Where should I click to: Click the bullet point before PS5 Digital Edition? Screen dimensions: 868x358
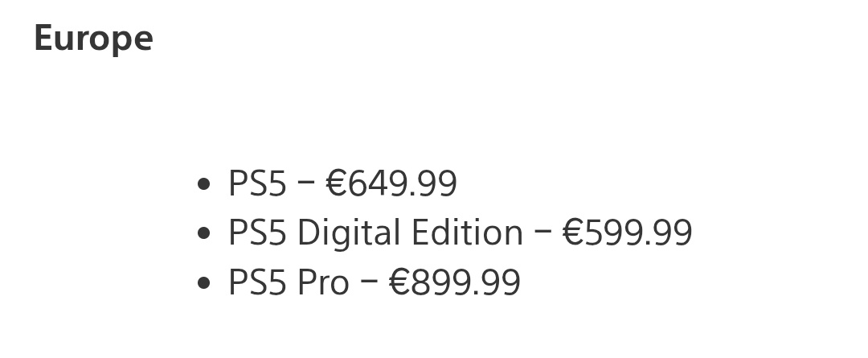pyautogui.click(x=203, y=232)
